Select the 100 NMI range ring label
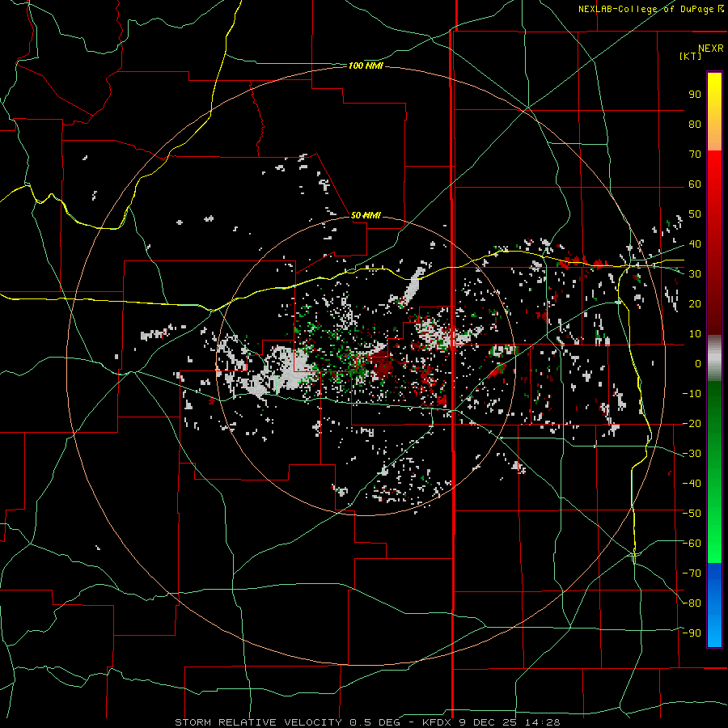The image size is (728, 728). click(366, 66)
